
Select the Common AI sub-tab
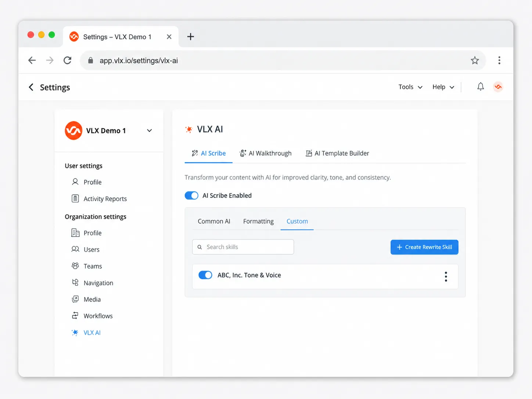[214, 221]
